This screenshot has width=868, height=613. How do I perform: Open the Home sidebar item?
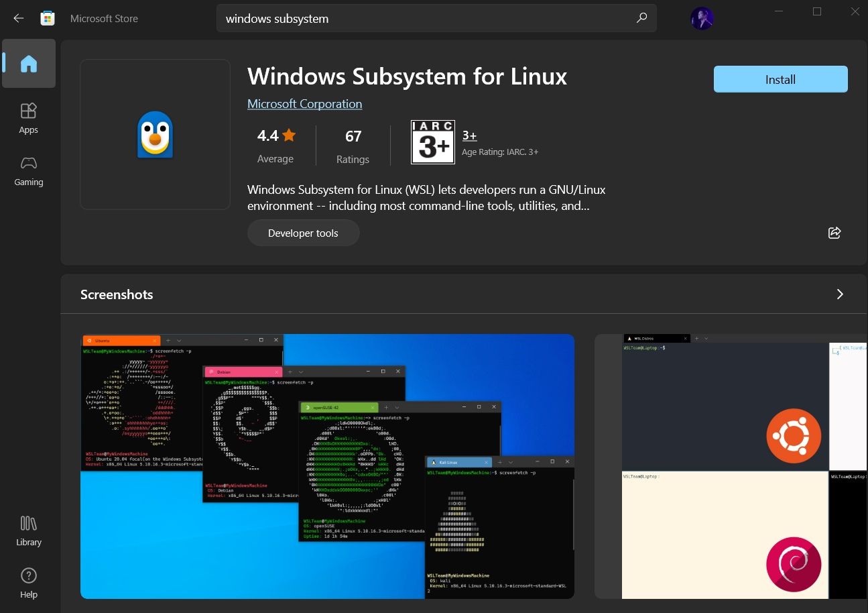click(x=29, y=64)
